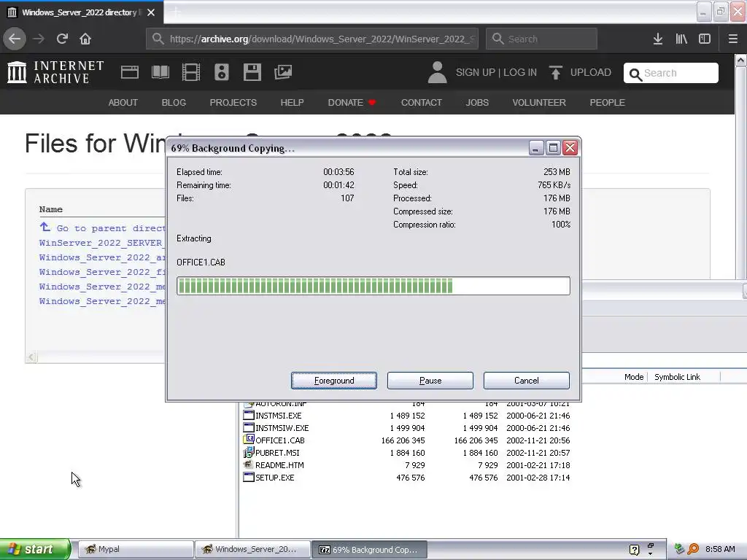Open the browser home page icon
This screenshot has width=747, height=560.
point(85,39)
